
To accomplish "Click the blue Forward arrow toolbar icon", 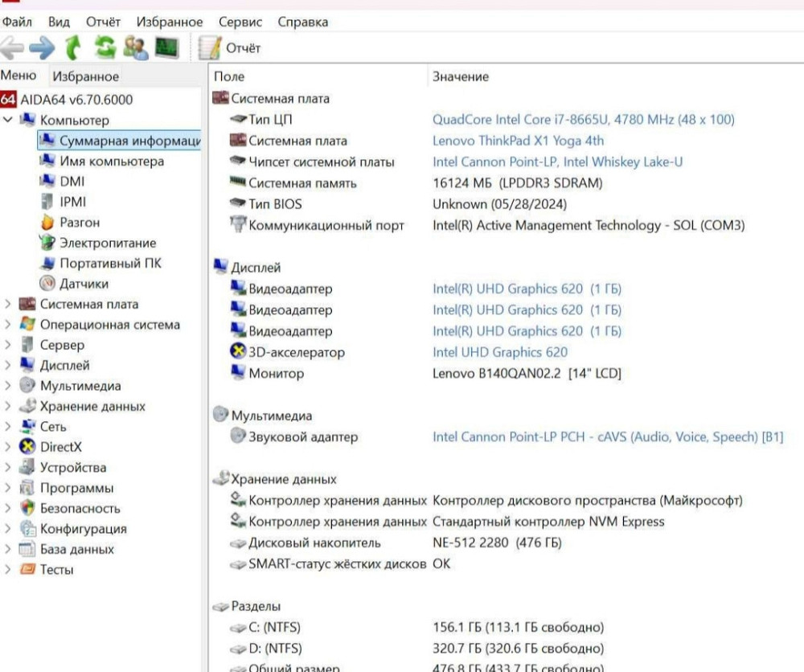I will tap(42, 47).
